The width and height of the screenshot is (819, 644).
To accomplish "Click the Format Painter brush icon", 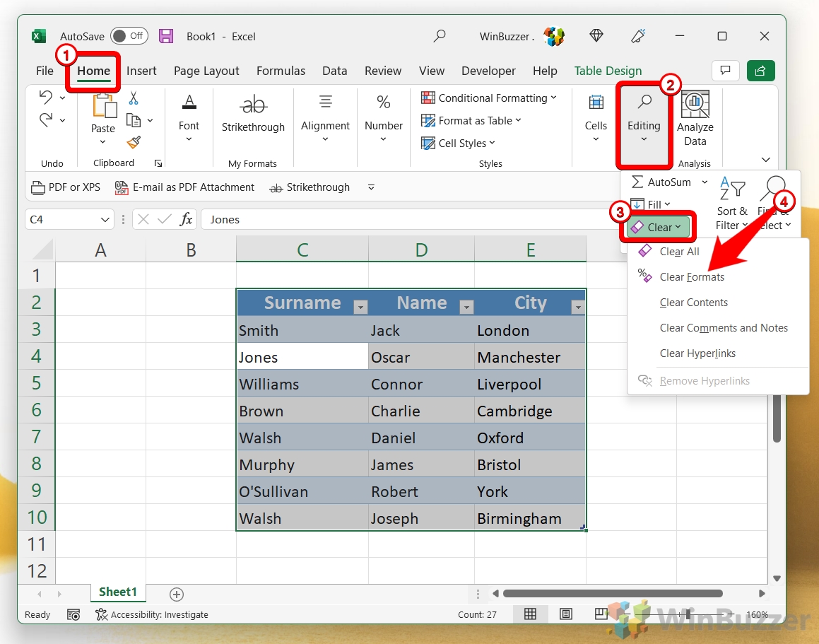I will pos(134,142).
